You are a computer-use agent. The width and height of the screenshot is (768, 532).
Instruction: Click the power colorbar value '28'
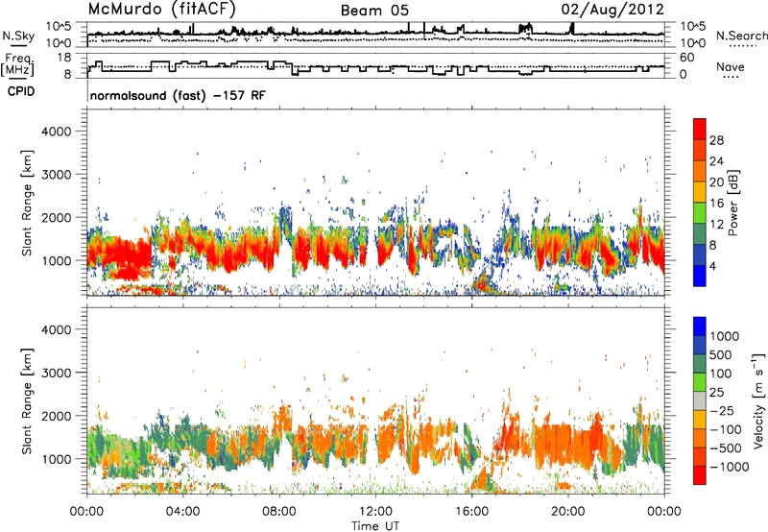pyautogui.click(x=716, y=140)
